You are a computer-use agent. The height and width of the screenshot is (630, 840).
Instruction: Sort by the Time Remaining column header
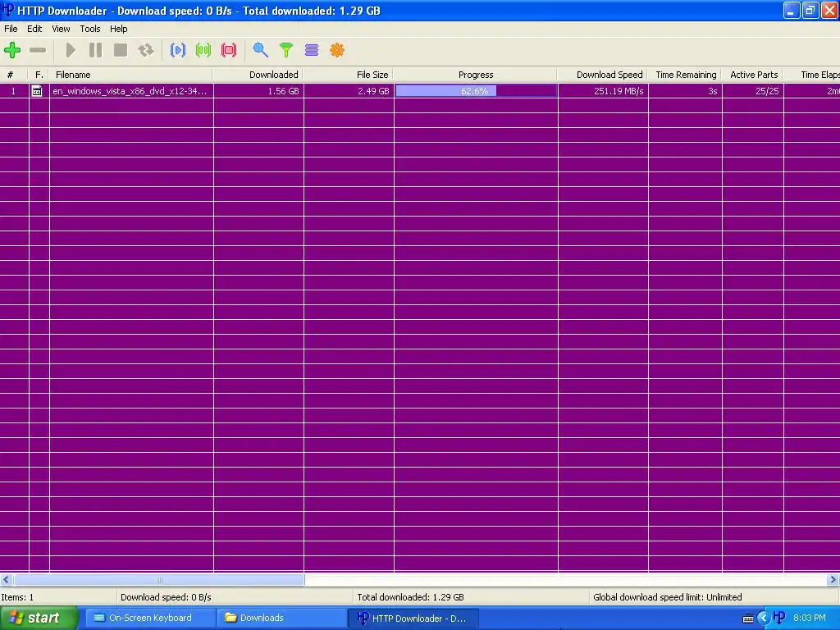(x=685, y=75)
